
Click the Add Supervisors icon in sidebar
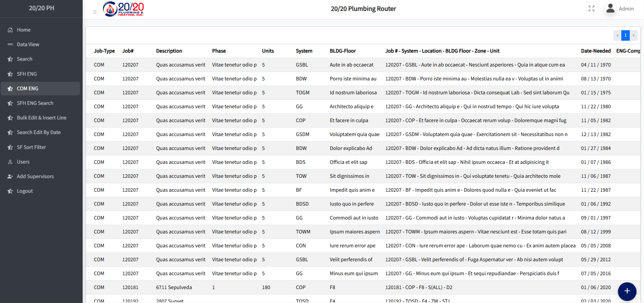tap(10, 176)
